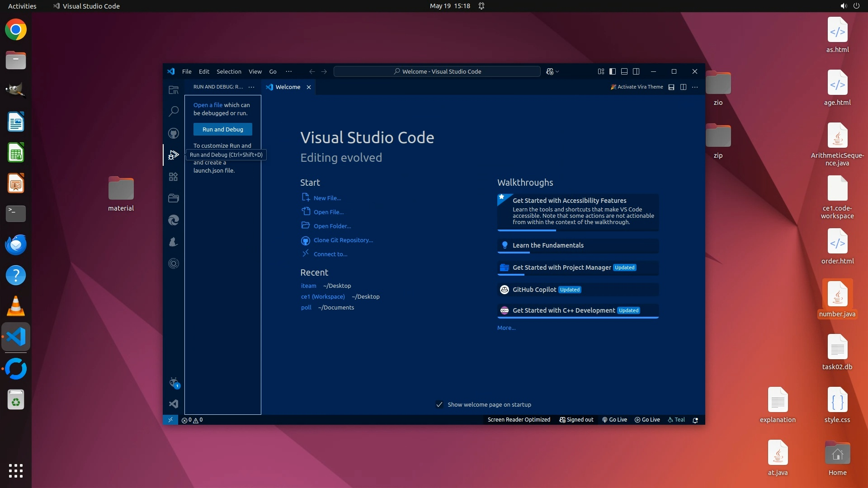
Task: Open the Explorer view in activity bar
Action: (174, 90)
